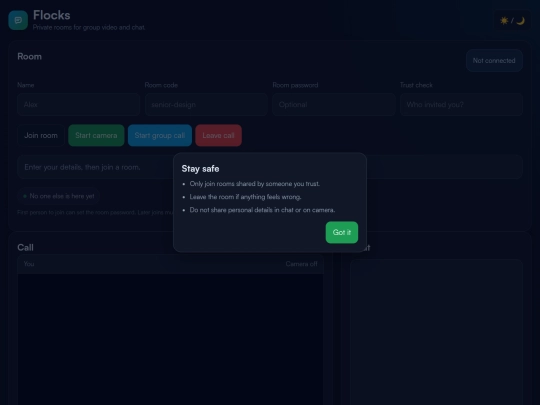
Task: Click 'Private rooms for group video and chat.' tagline
Action: pos(89,27)
